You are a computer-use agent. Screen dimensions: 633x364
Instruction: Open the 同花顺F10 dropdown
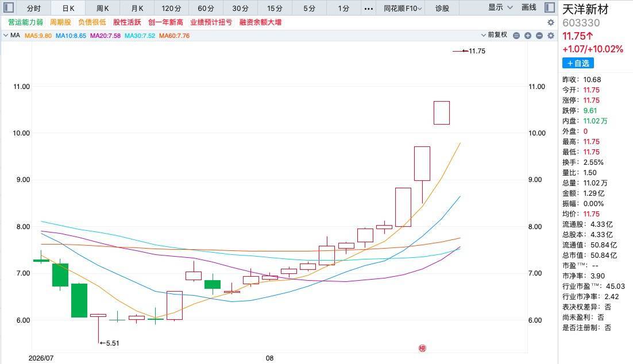(x=403, y=9)
